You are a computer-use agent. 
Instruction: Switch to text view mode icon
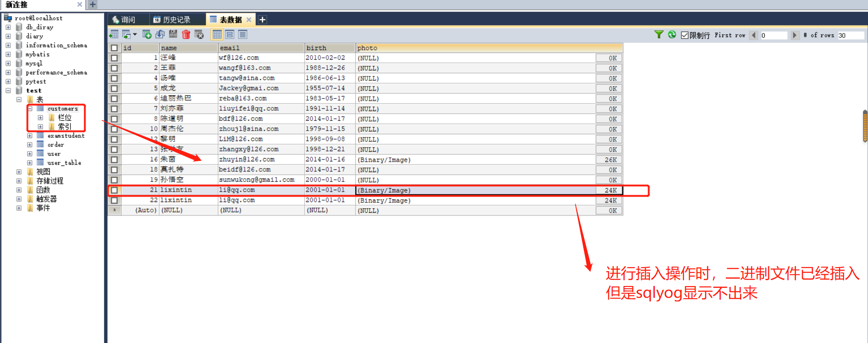pos(243,34)
